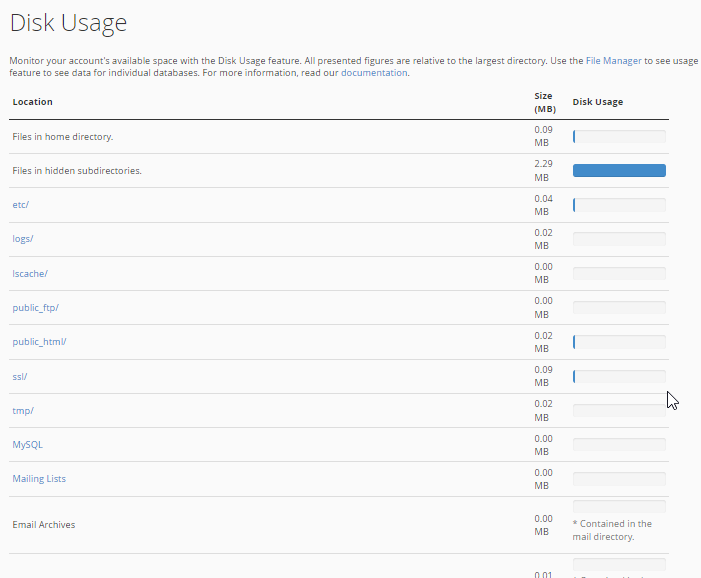701x578 pixels.
Task: Click the empty usage bar for Mailing Lists
Action: tap(619, 479)
